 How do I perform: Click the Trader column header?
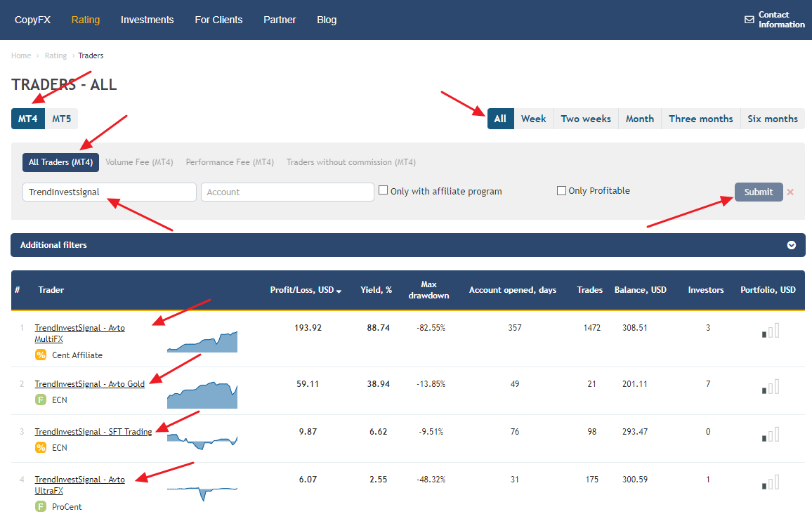coord(51,290)
